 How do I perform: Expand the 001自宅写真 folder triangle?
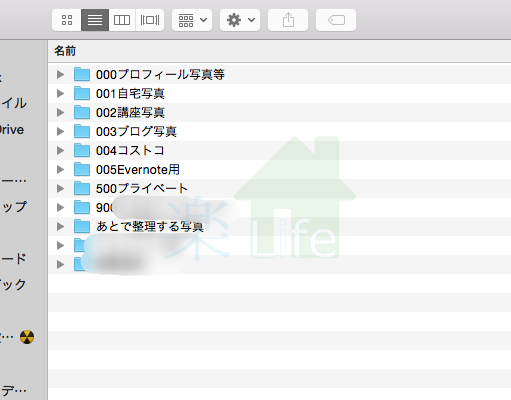(60, 93)
